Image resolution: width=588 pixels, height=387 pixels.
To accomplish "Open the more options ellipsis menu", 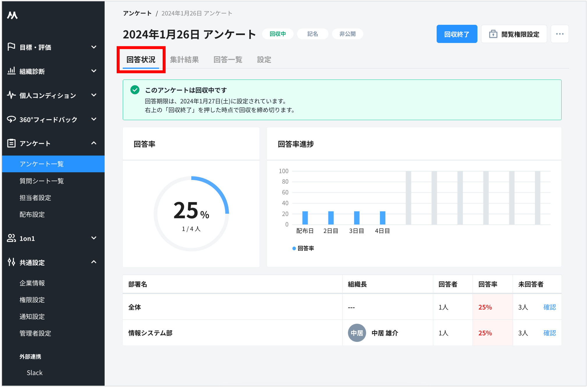I will (559, 34).
